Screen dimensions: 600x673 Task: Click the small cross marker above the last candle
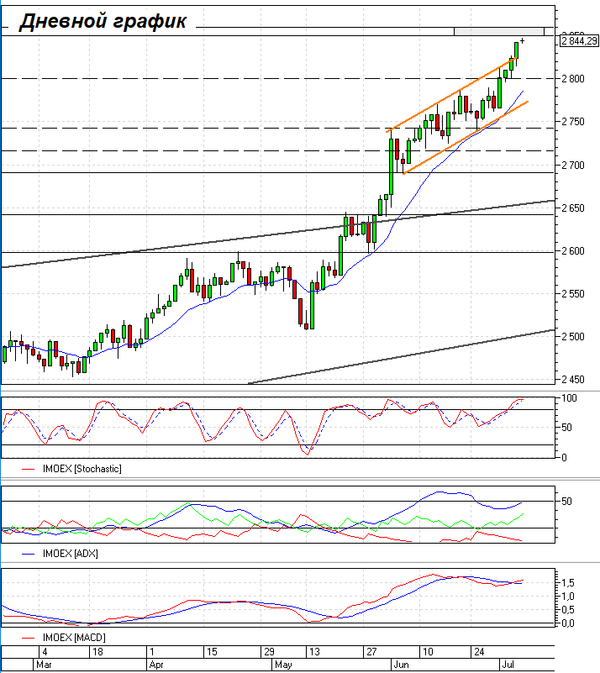(x=522, y=41)
